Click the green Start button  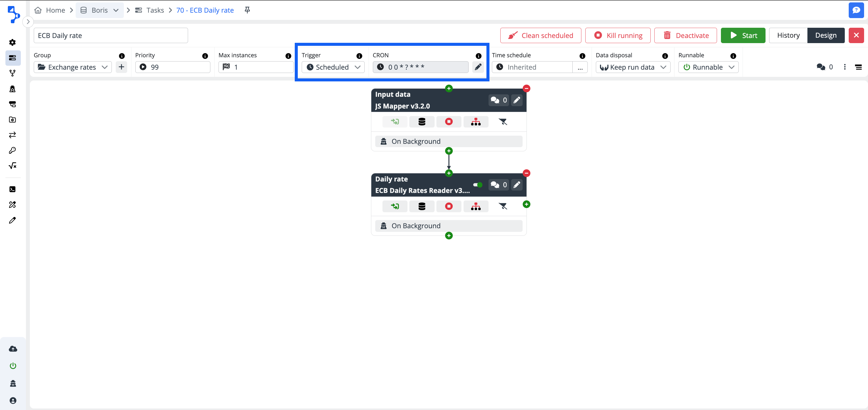pos(743,35)
